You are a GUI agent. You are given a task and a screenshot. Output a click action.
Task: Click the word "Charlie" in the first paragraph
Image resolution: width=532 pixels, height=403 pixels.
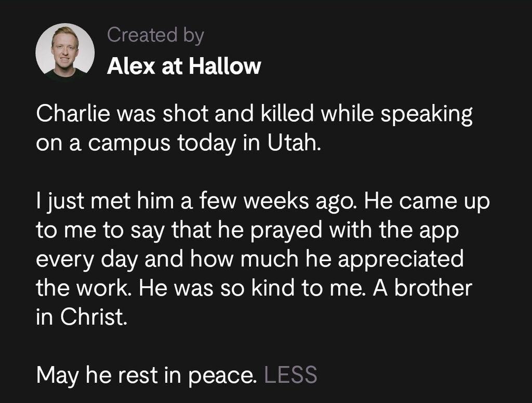pos(73,113)
